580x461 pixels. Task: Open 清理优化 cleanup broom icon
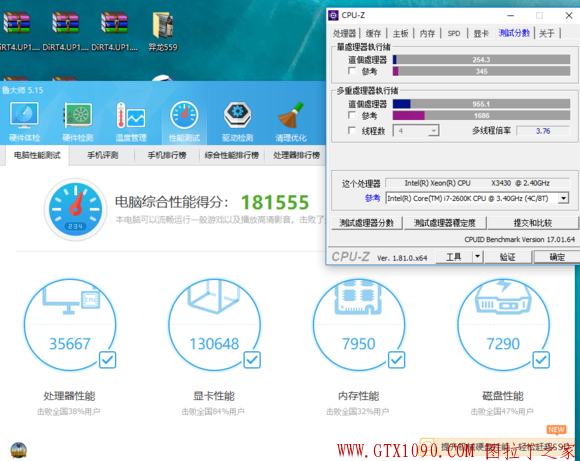point(291,122)
